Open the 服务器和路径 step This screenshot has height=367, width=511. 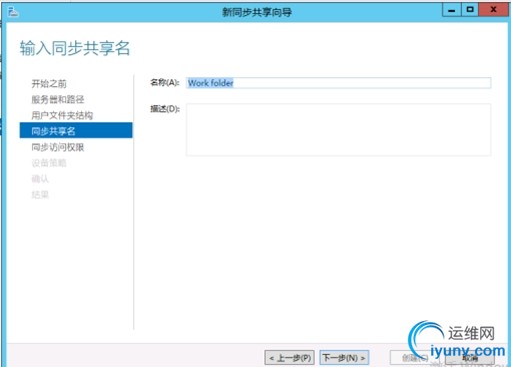[x=58, y=99]
